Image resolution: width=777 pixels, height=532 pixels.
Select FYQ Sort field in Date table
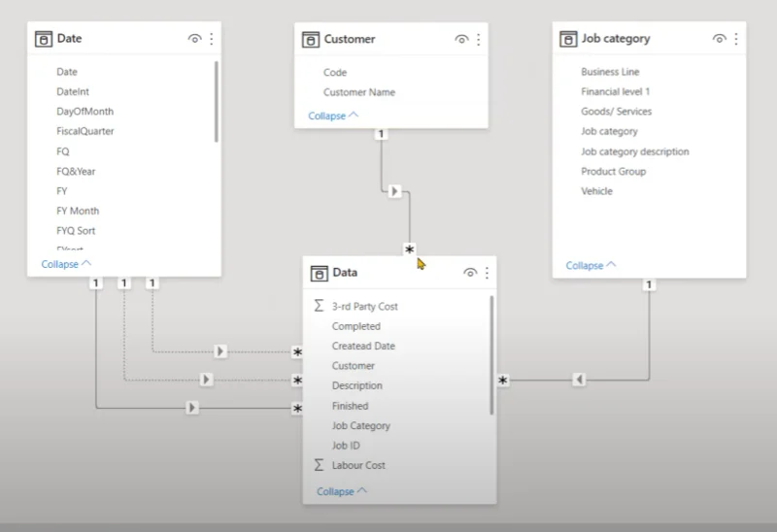click(76, 231)
